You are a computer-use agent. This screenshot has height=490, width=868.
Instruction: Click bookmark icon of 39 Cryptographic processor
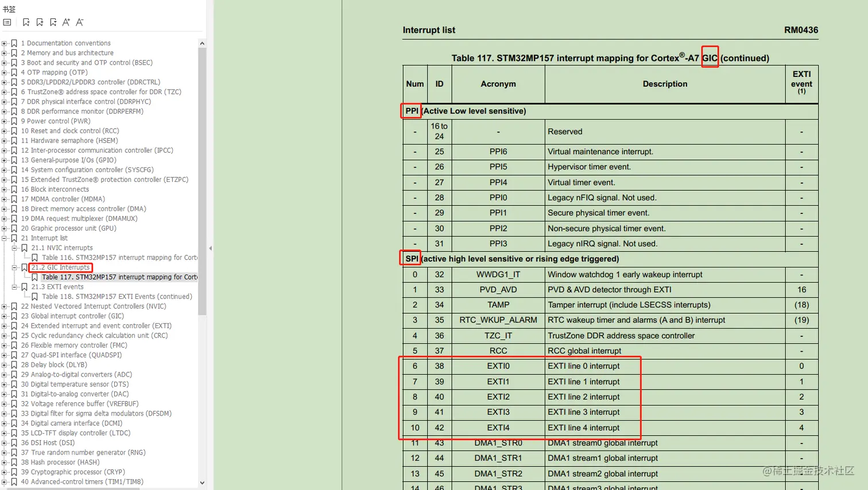pyautogui.click(x=14, y=472)
